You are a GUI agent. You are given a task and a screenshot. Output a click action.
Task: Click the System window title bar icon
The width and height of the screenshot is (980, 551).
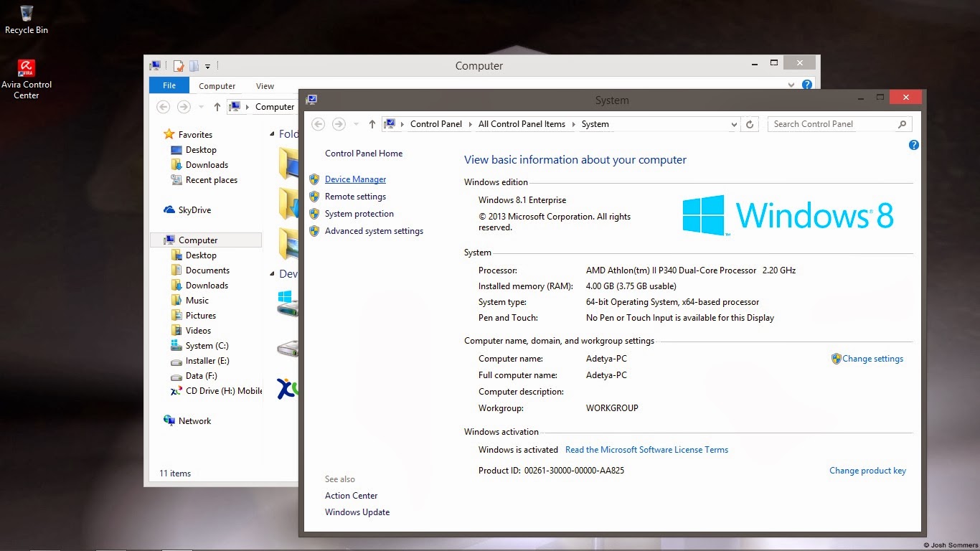pyautogui.click(x=311, y=100)
